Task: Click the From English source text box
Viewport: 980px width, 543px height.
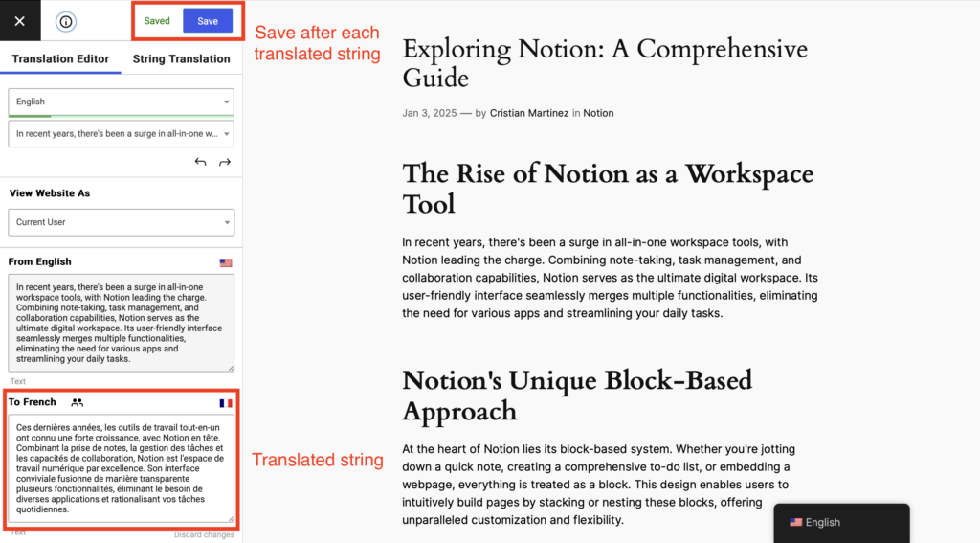Action: pyautogui.click(x=122, y=323)
